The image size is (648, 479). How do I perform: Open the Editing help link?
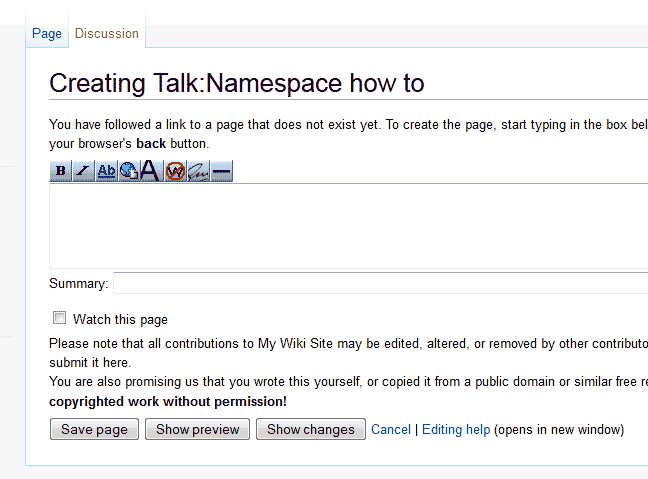pos(456,429)
